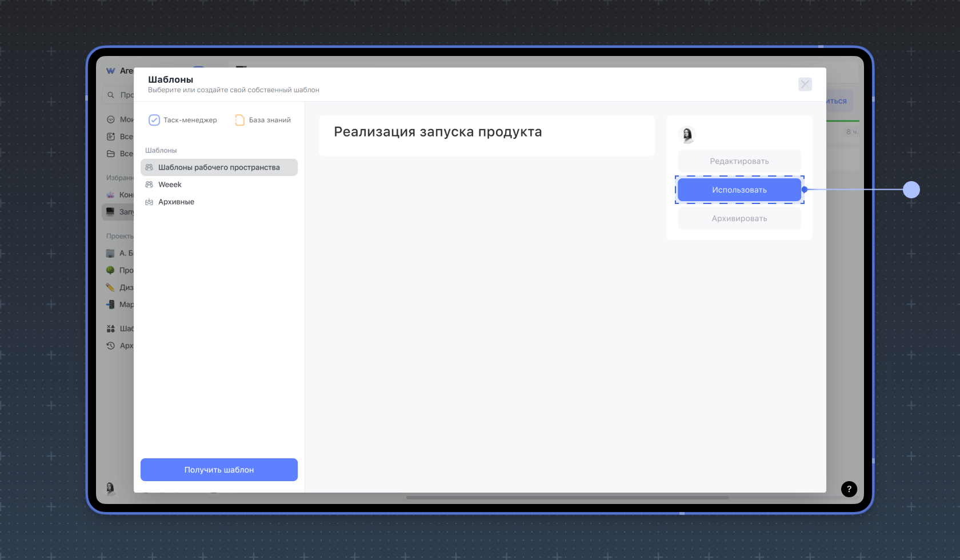
Task: Open the Архивные templates list
Action: pos(176,202)
